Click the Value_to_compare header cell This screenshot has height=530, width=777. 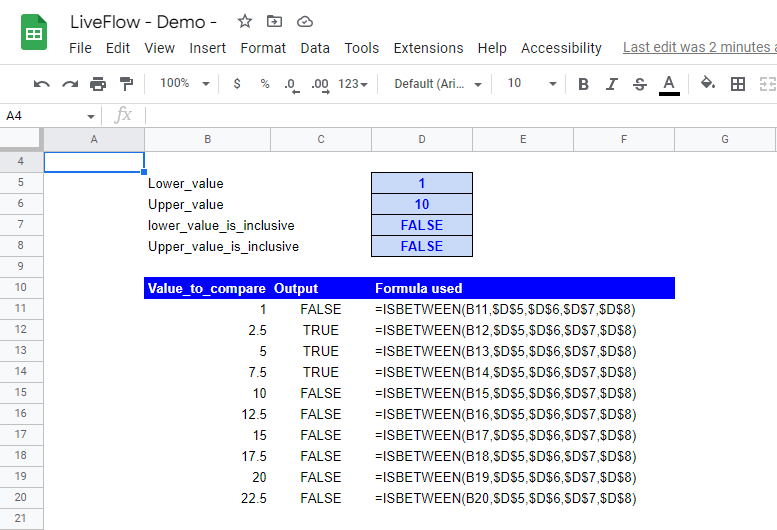pos(207,288)
